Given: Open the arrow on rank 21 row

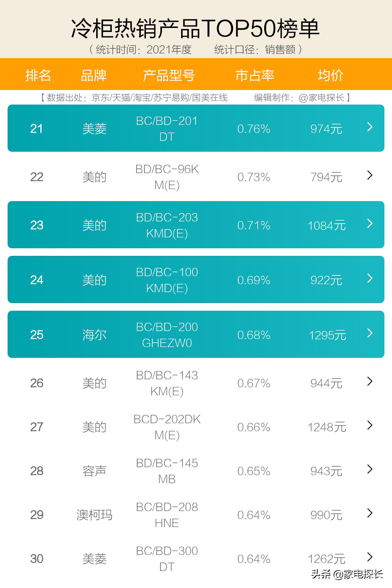Looking at the screenshot, I should click(370, 127).
